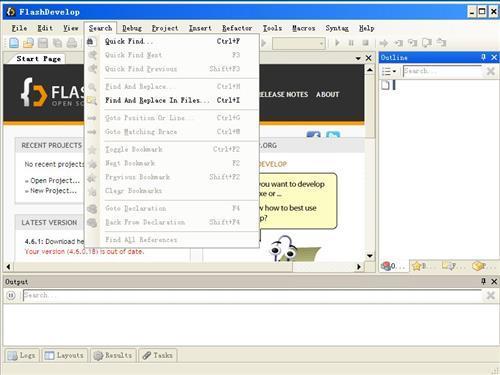Click the horizontal scrollbar right arrow

click(359, 267)
